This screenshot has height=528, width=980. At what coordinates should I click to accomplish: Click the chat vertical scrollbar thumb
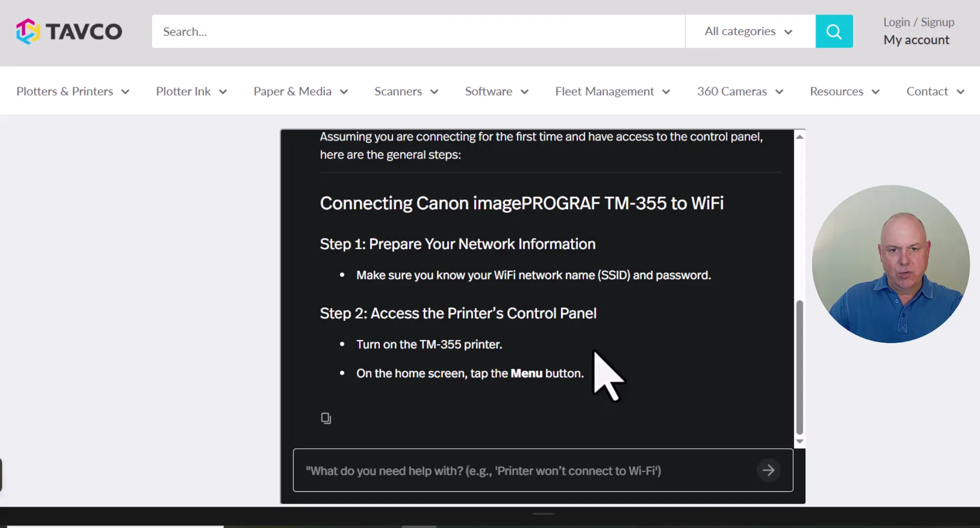tap(800, 367)
